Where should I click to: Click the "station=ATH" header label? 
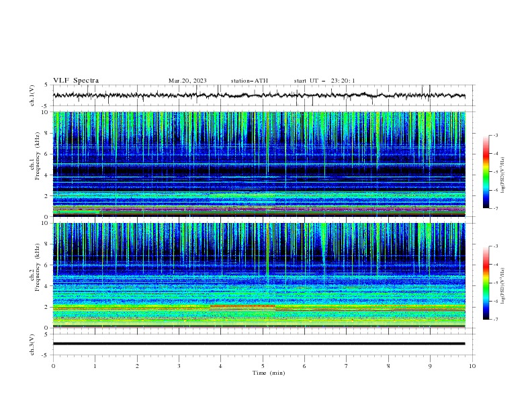(x=249, y=81)
